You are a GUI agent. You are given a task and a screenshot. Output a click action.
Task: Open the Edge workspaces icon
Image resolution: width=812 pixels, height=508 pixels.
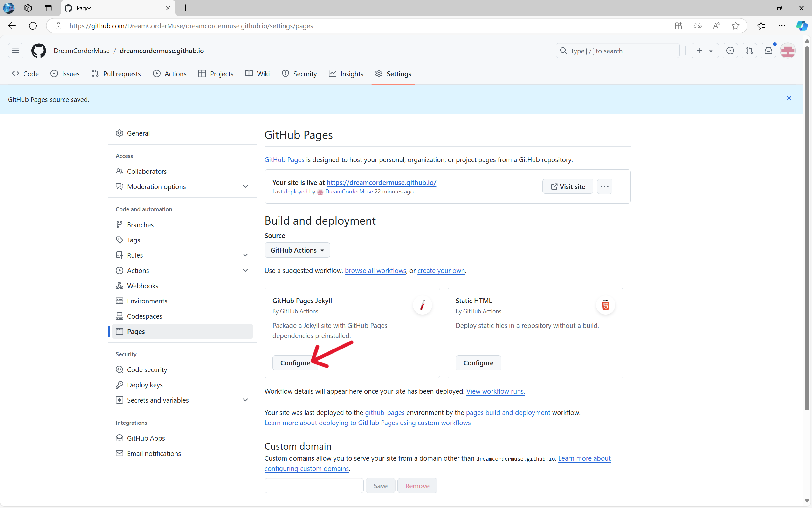28,8
